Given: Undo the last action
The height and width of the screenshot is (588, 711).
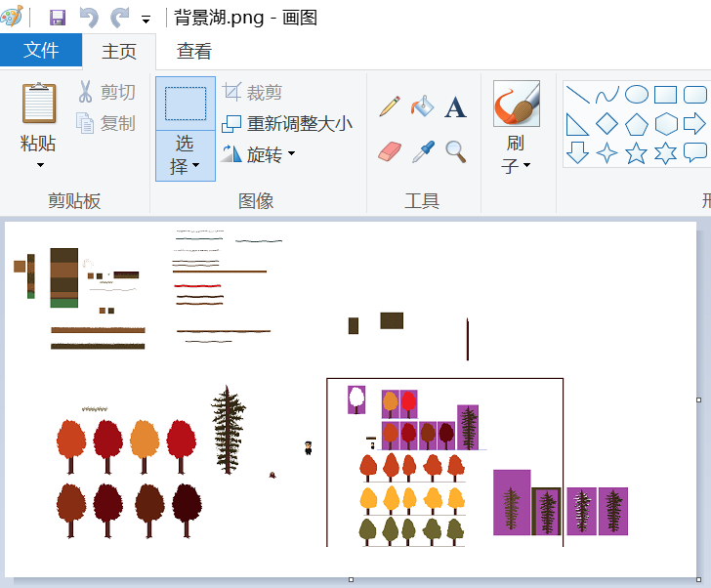Looking at the screenshot, I should [x=89, y=19].
